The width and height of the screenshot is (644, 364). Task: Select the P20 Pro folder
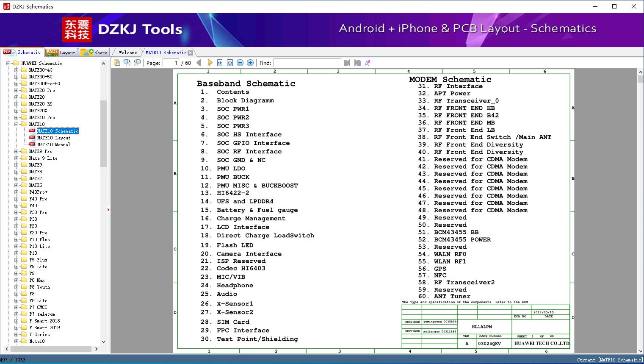(38, 233)
